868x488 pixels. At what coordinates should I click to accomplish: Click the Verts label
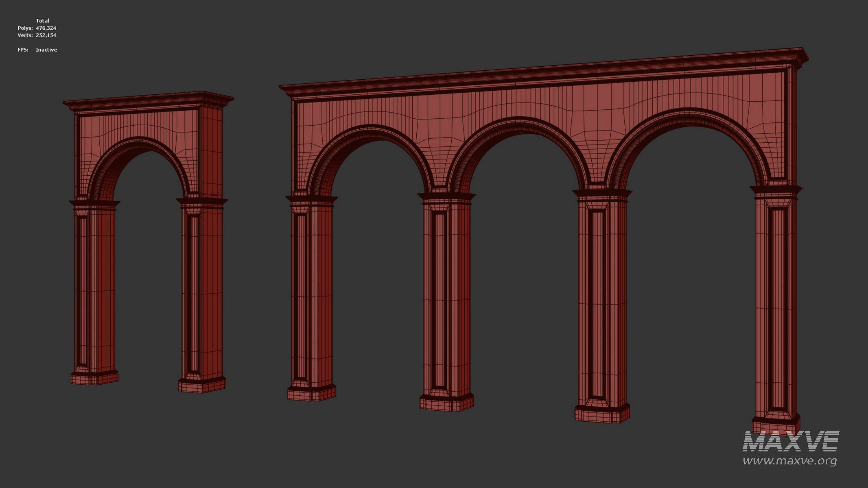click(x=25, y=35)
